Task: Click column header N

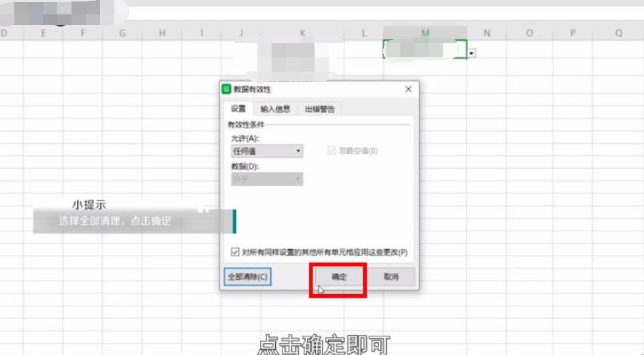Action: (x=487, y=33)
